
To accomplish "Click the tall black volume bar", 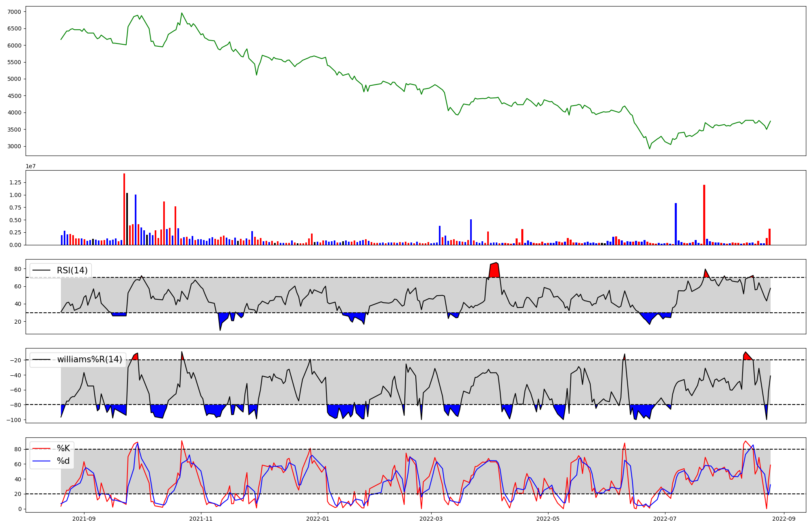I will (x=127, y=219).
